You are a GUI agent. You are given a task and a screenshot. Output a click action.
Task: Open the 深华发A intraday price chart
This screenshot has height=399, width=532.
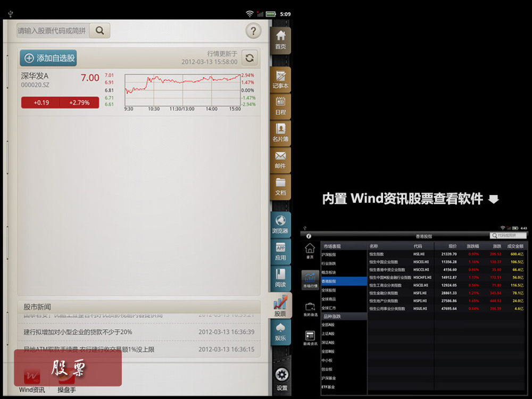(182, 90)
